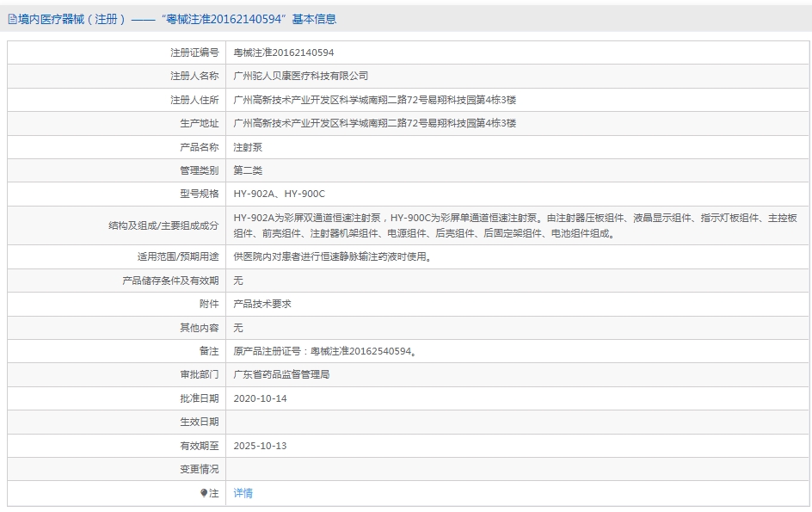Image resolution: width=812 pixels, height=512 pixels.
Task: Select registration number 粤械注准20162140594 in the first row
Action: tap(284, 52)
